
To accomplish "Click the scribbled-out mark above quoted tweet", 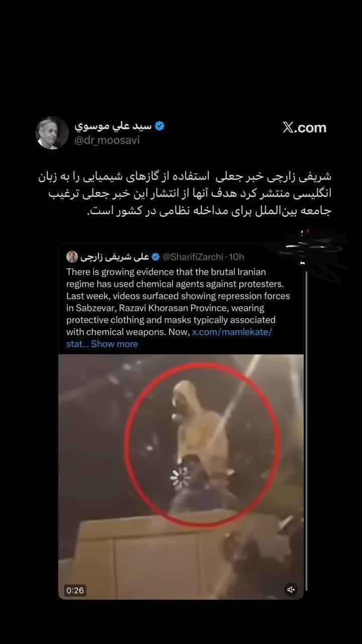I will click(307, 248).
